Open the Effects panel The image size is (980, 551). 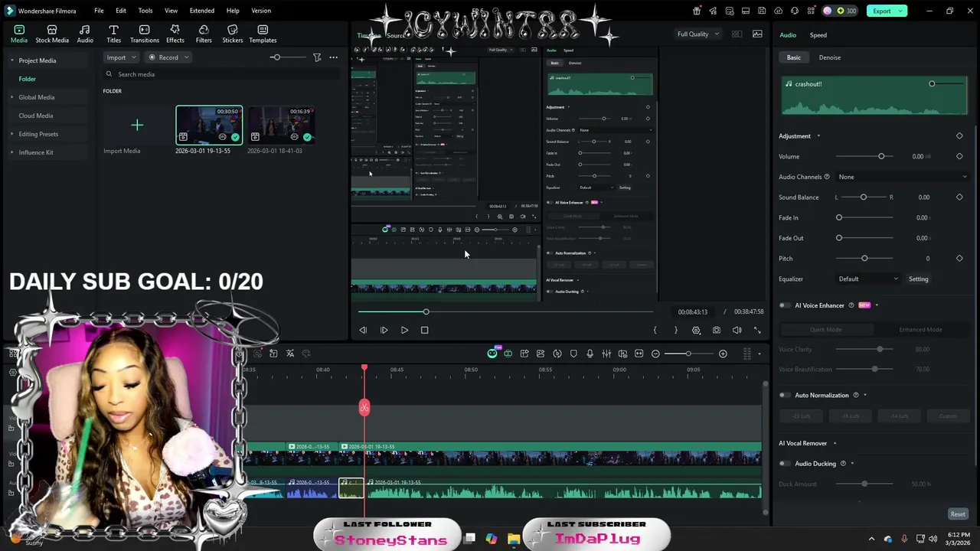175,34
